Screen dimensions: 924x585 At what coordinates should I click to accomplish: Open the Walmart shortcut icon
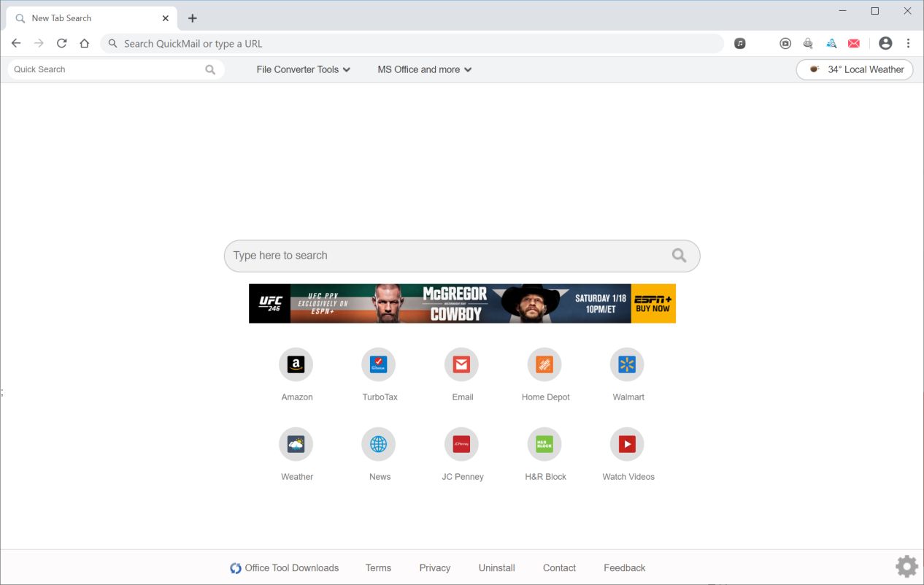point(627,364)
